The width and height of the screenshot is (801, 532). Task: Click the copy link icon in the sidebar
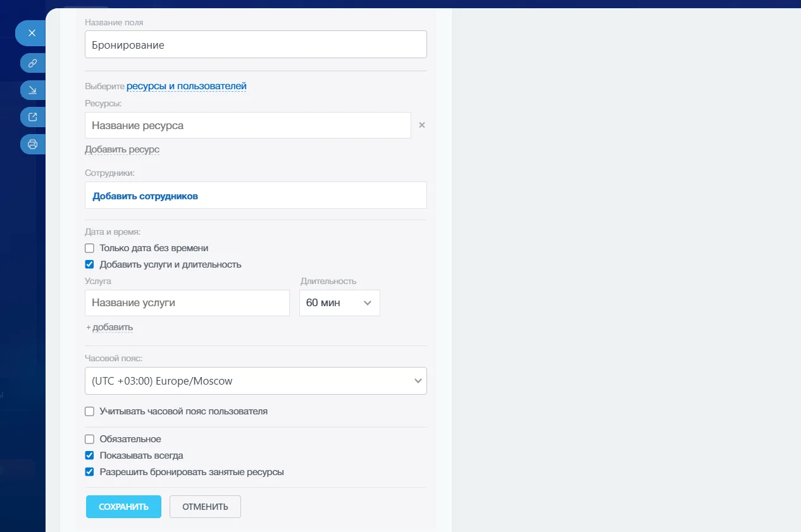point(32,63)
